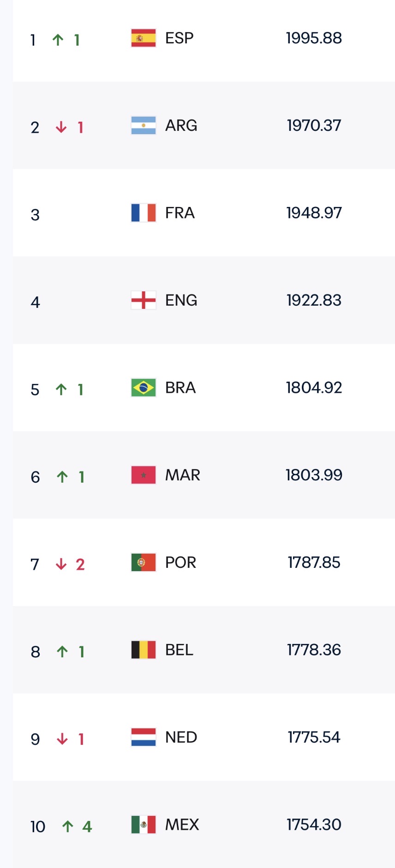Click the Netherlands flag icon
The width and height of the screenshot is (395, 868).
tap(144, 737)
